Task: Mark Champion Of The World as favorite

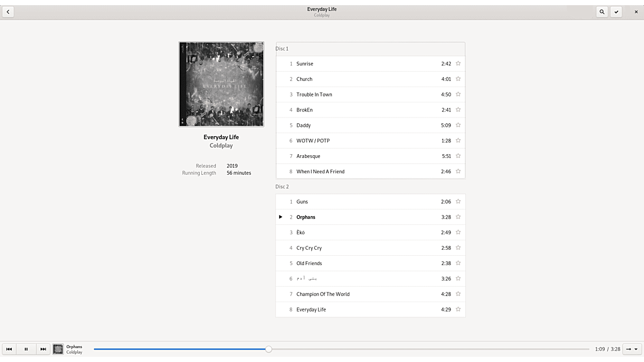Action: coord(458,294)
